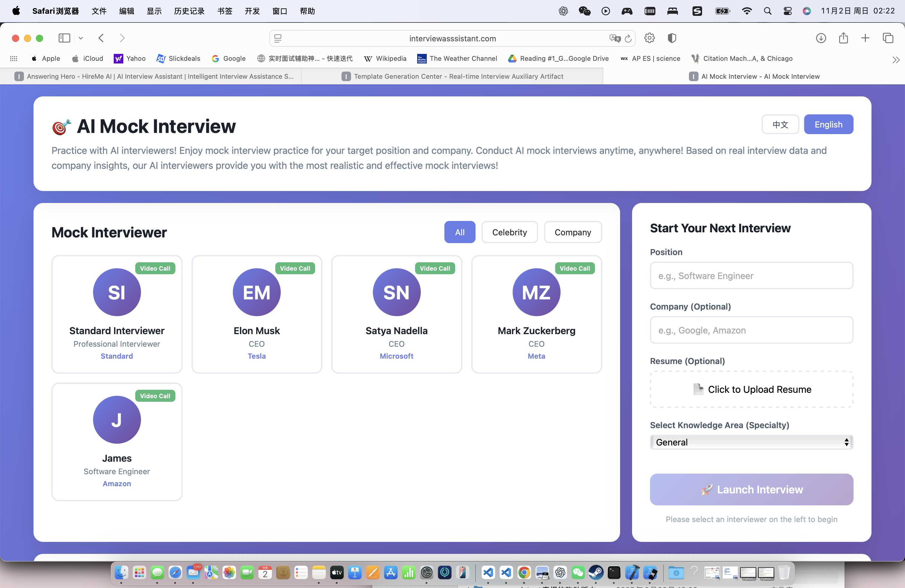Select the Company filter
The image size is (905, 588).
[x=572, y=232]
